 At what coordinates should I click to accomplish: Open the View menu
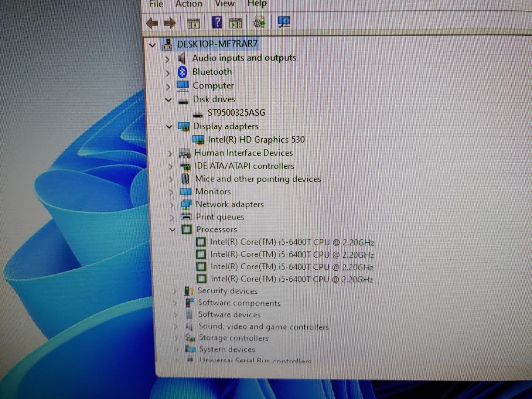(x=225, y=3)
